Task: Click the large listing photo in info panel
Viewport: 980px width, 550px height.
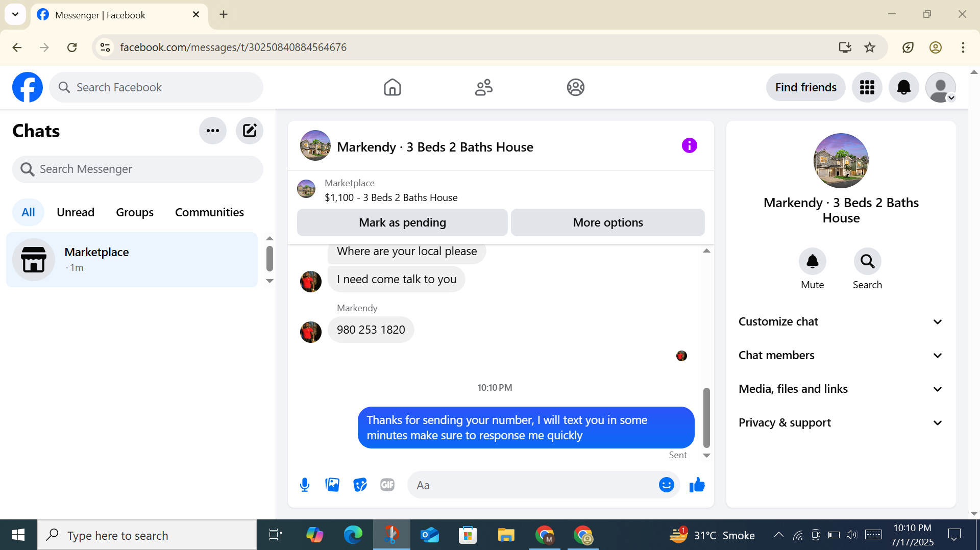Action: [841, 161]
